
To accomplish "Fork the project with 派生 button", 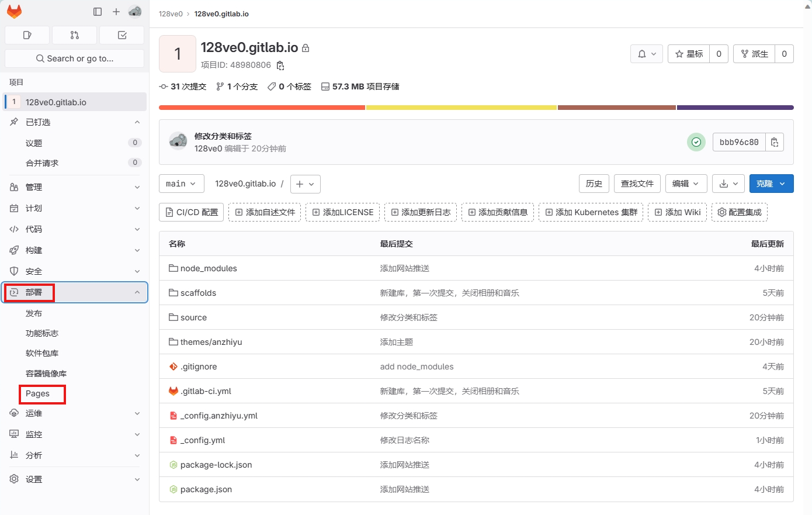I will [x=754, y=54].
